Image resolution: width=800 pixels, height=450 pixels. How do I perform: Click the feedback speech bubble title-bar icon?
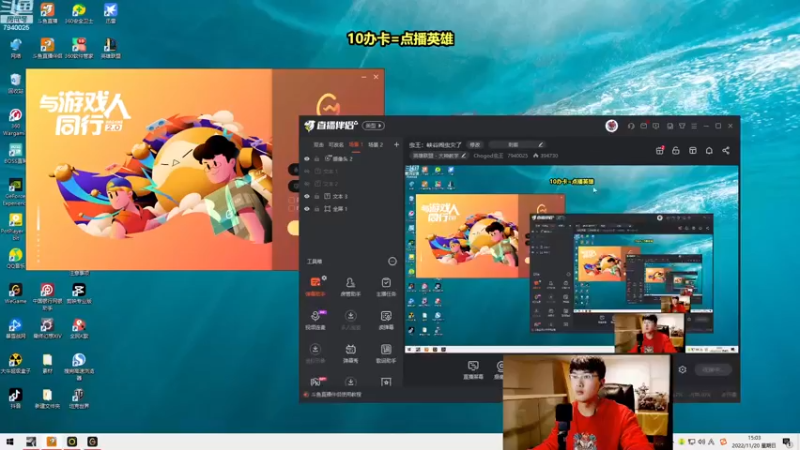coord(656,126)
